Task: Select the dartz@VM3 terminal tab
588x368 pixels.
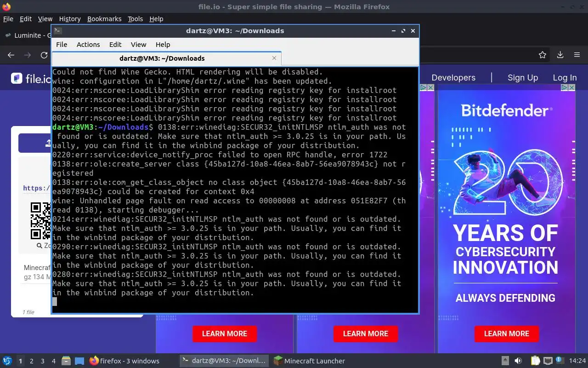Action: 162,58
